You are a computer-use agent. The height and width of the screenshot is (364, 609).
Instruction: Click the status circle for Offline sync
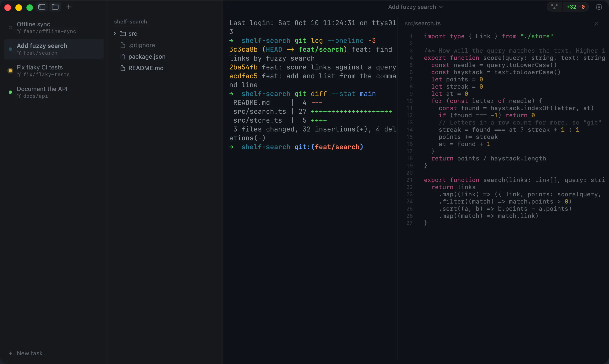[10, 28]
